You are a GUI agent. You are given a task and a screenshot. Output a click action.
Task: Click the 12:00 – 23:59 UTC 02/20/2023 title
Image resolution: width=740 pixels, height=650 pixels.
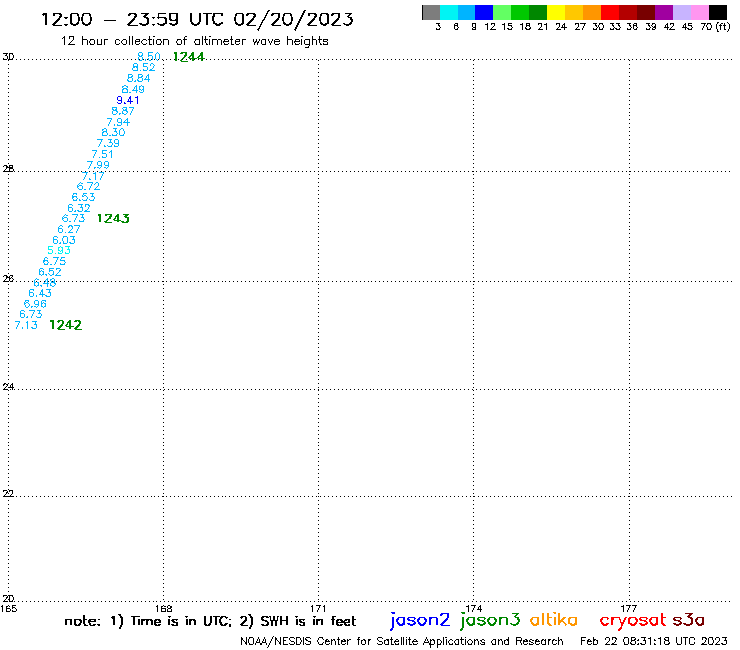point(197,19)
